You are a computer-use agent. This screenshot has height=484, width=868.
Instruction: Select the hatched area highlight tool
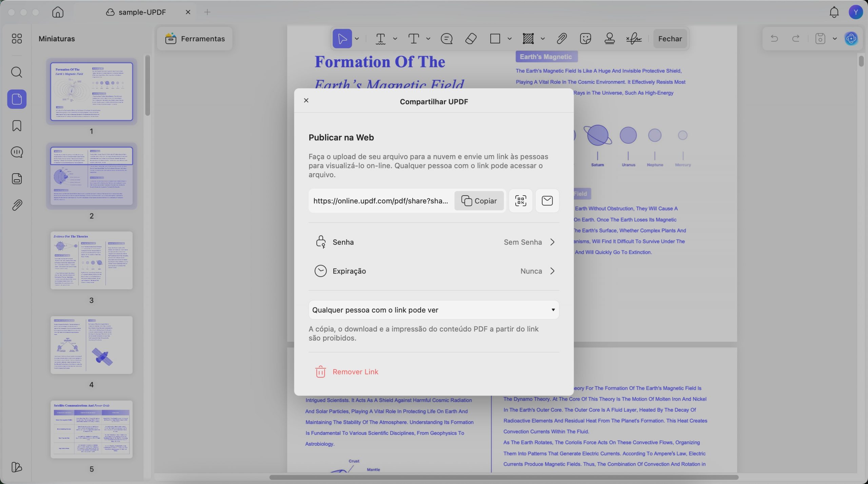click(x=528, y=39)
